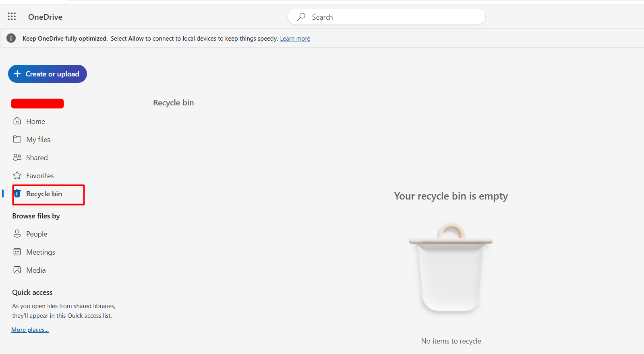Open Favorites in the sidebar
Image resolution: width=644 pixels, height=354 pixels.
(x=40, y=176)
